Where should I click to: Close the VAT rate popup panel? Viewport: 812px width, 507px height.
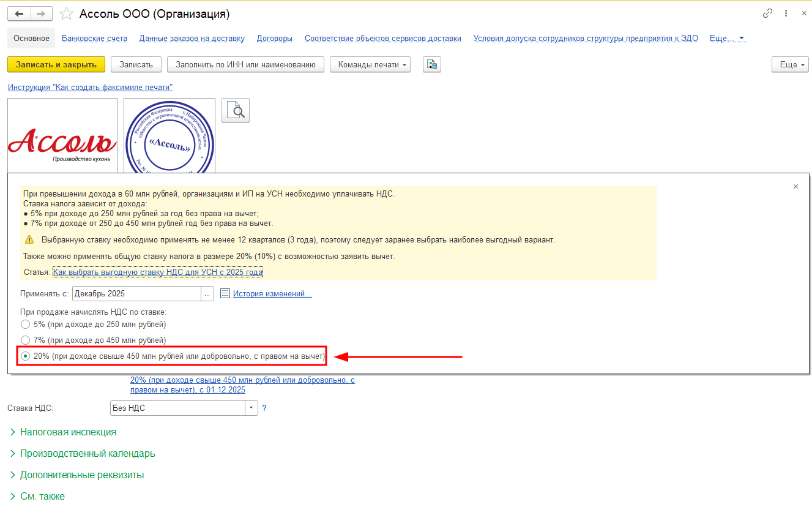pyautogui.click(x=795, y=186)
